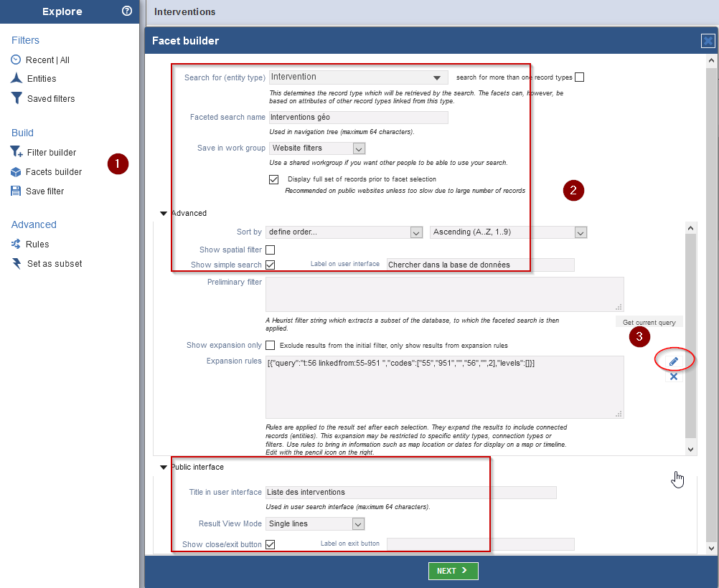
Task: Click the Advanced panel vertical scrollbar
Action: coord(690,337)
